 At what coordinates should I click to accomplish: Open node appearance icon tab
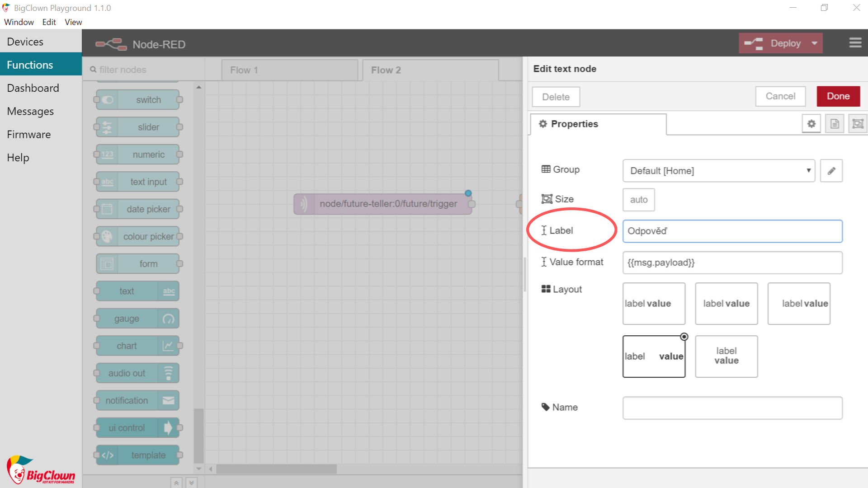858,124
